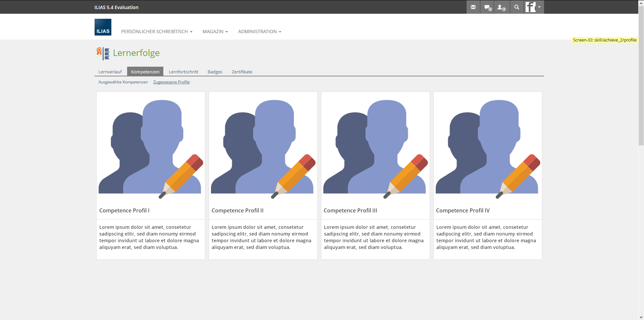
Task: Open the search magnifier icon
Action: coord(517,7)
